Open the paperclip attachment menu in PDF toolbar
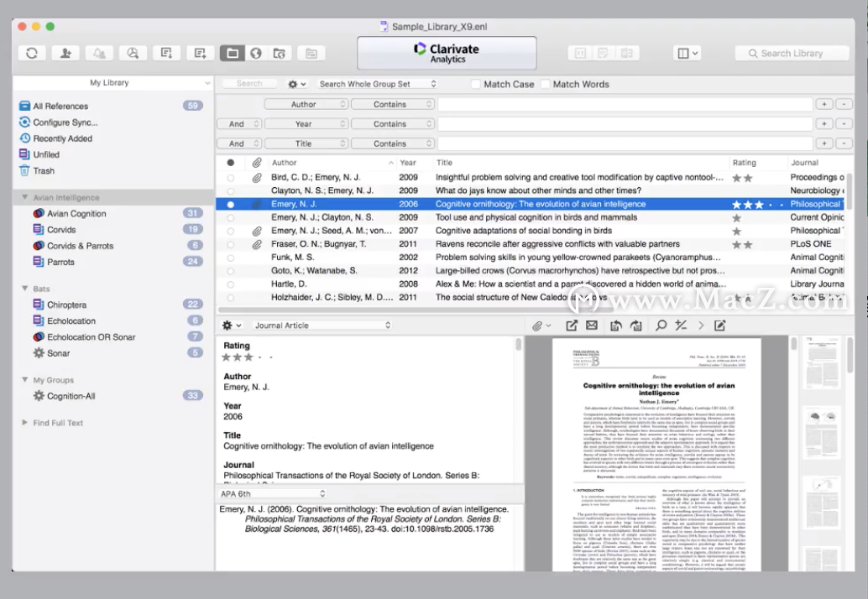This screenshot has width=868, height=599. (x=541, y=326)
